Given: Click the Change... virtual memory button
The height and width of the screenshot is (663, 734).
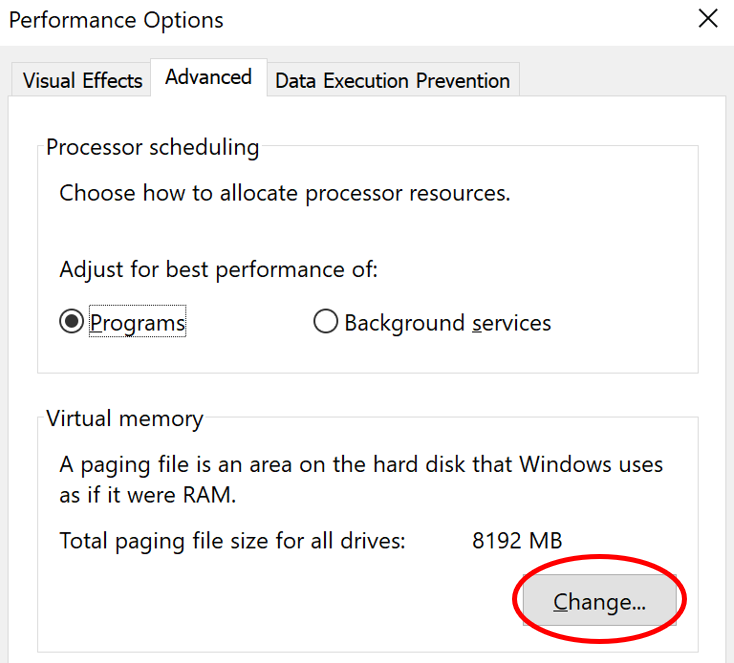Looking at the screenshot, I should point(599,601).
